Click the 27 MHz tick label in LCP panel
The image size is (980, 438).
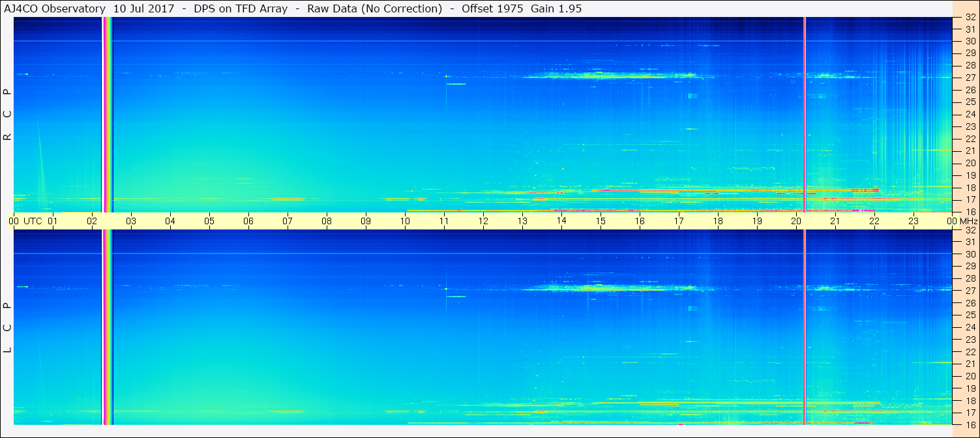970,291
